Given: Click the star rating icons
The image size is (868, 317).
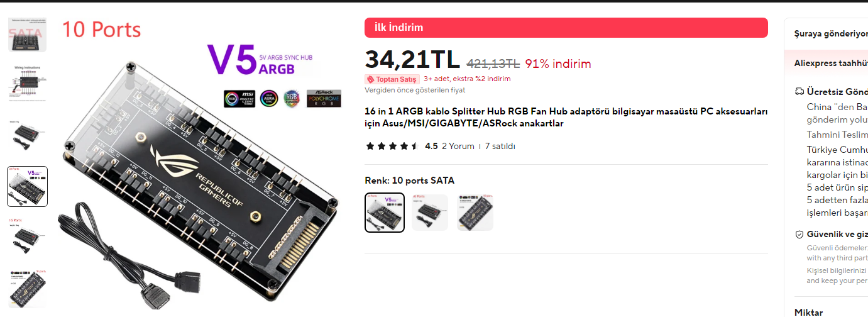Looking at the screenshot, I should tap(392, 146).
